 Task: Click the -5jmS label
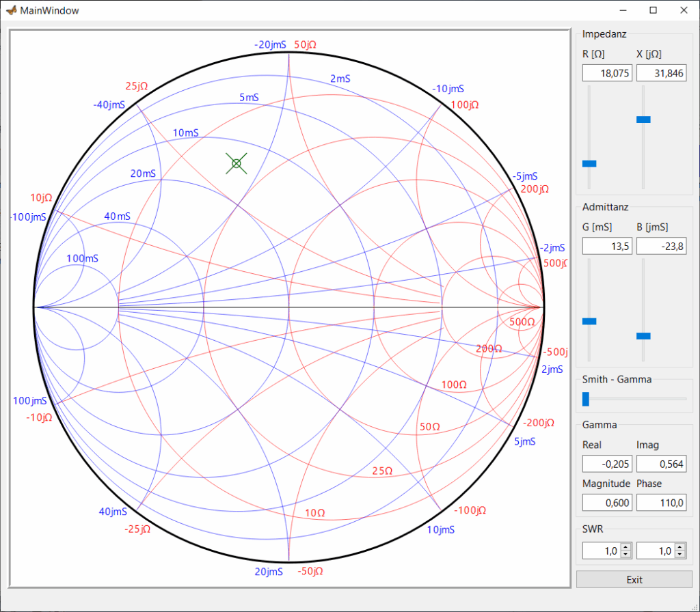tap(525, 176)
